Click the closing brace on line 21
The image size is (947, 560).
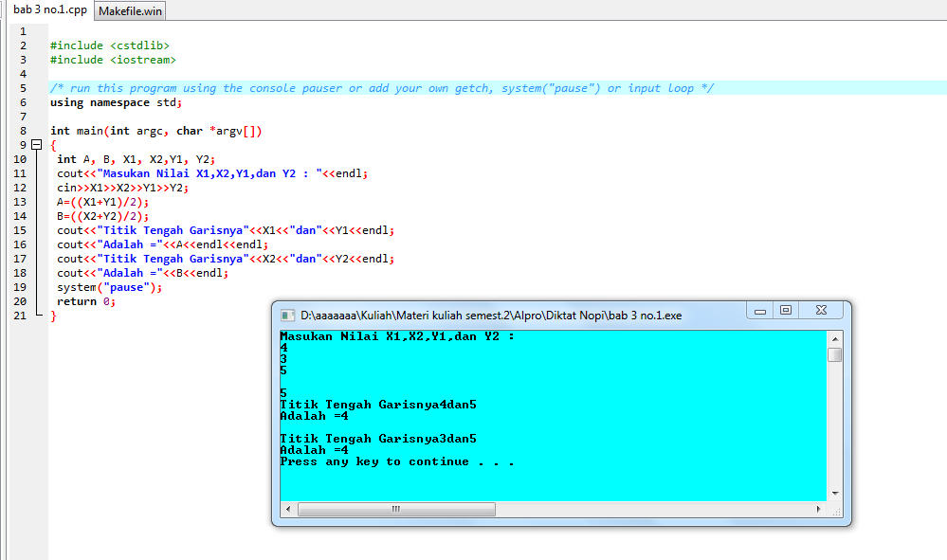pyautogui.click(x=53, y=316)
